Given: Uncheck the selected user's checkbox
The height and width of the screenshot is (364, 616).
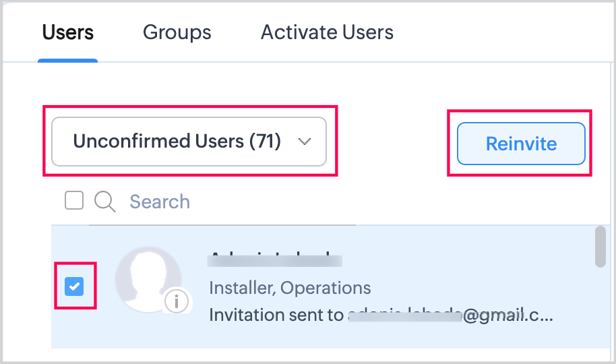Looking at the screenshot, I should click(74, 286).
